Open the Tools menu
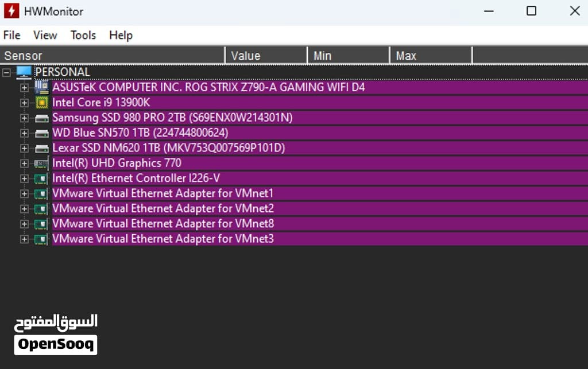 click(83, 35)
